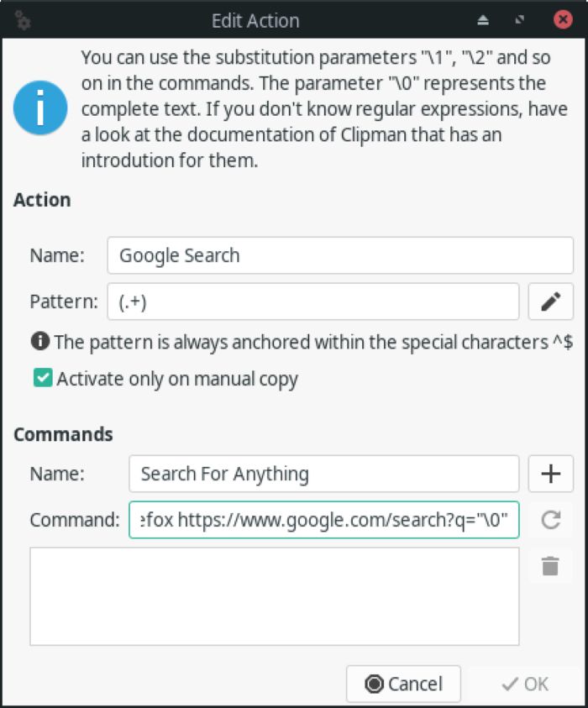
Task: Click the Command field with the Google URL
Action: click(x=323, y=520)
